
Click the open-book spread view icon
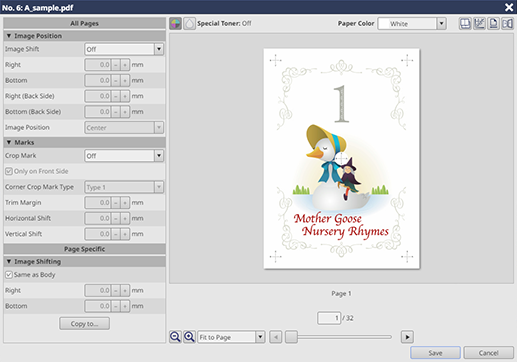click(x=465, y=24)
